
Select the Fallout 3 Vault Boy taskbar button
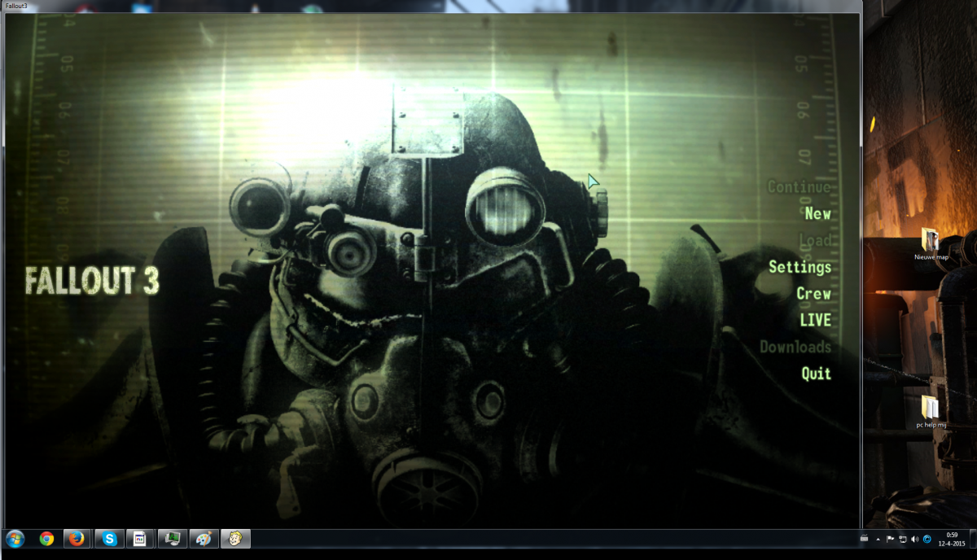(235, 539)
